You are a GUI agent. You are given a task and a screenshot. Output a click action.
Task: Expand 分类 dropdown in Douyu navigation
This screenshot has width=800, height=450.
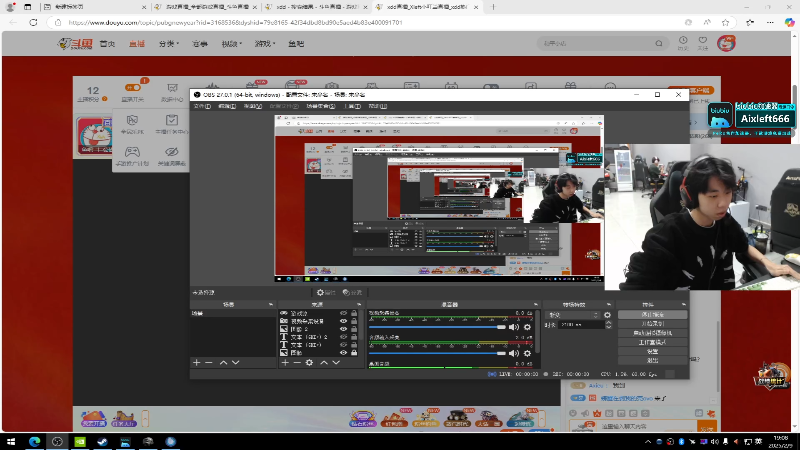[169, 44]
